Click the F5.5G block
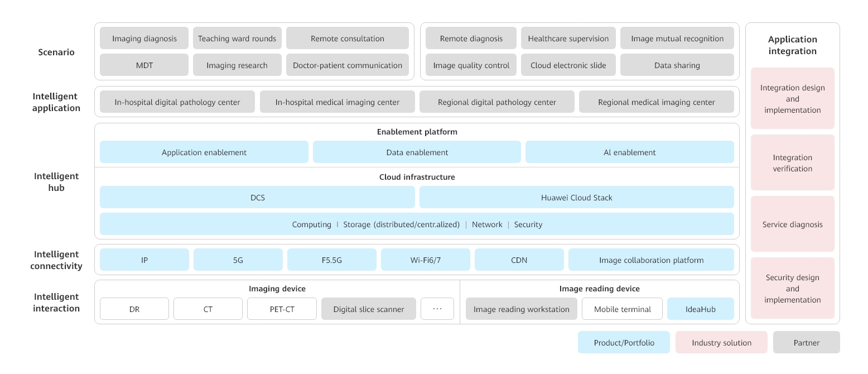Screen dimensions: 868x374 (x=332, y=260)
